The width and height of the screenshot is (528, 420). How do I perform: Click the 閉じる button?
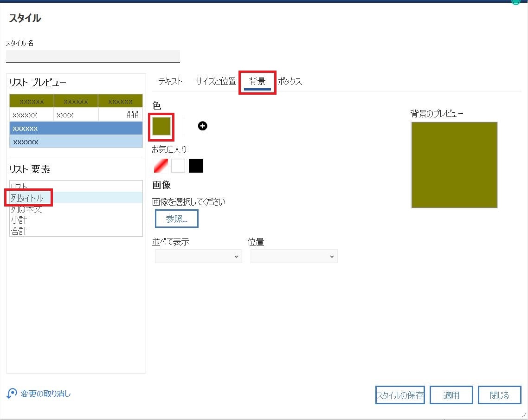tap(499, 395)
